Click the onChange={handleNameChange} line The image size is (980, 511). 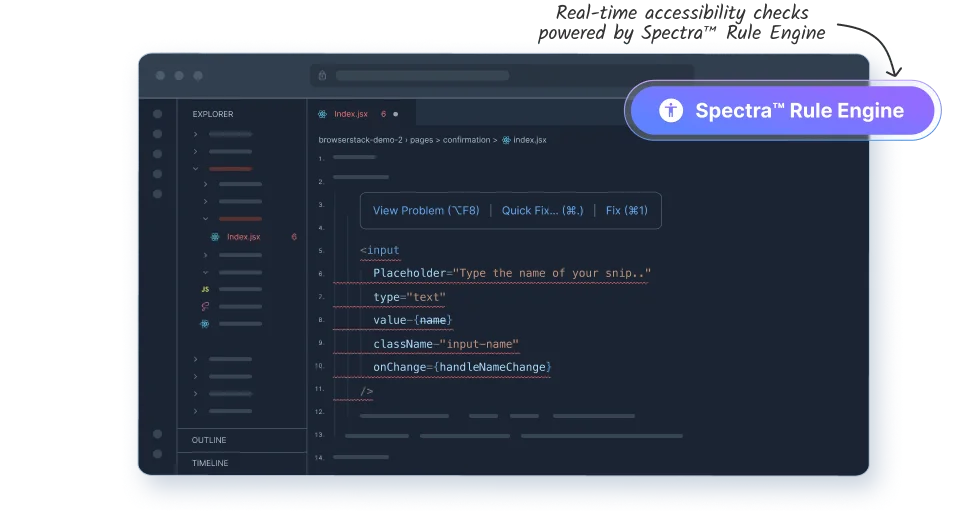462,367
